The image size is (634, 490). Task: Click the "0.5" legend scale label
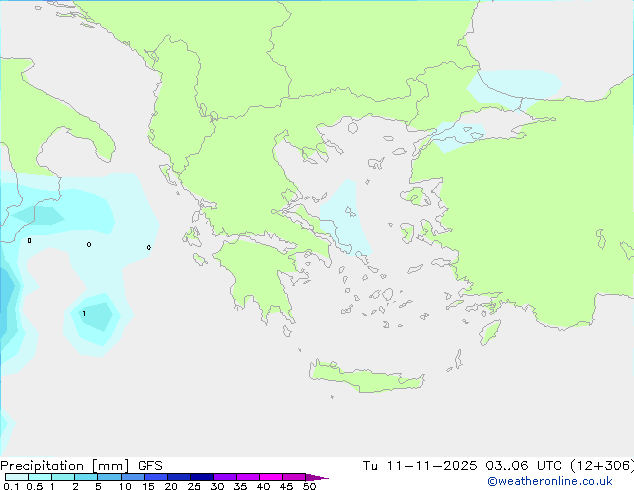pyautogui.click(x=35, y=486)
